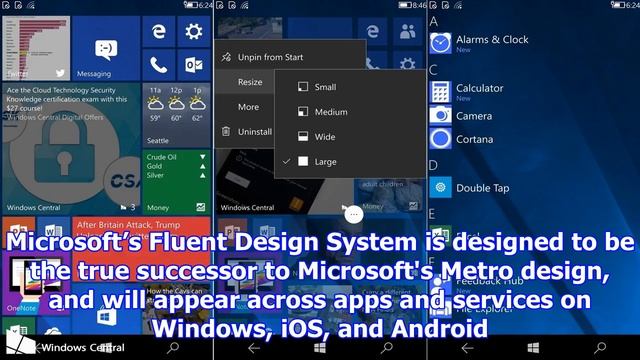Click the trash icon beside Uninstall
The height and width of the screenshot is (360, 640).
(x=226, y=131)
